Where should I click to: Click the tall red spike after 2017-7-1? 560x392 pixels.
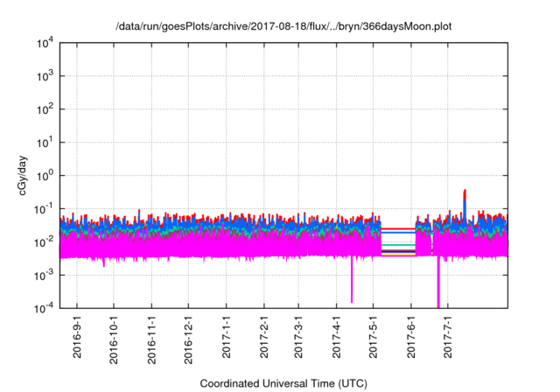point(465,195)
